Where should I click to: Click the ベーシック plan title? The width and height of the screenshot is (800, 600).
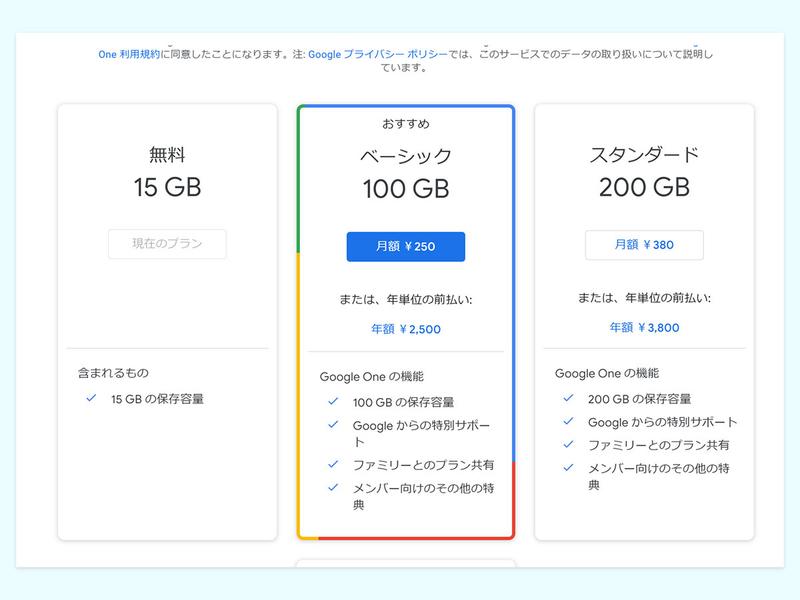pos(406,156)
